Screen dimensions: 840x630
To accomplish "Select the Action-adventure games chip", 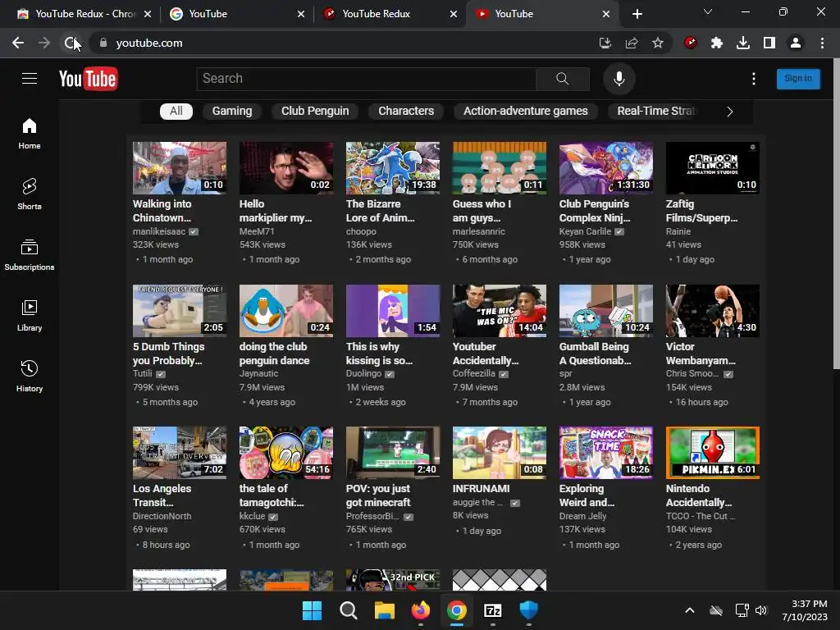I will (x=526, y=111).
